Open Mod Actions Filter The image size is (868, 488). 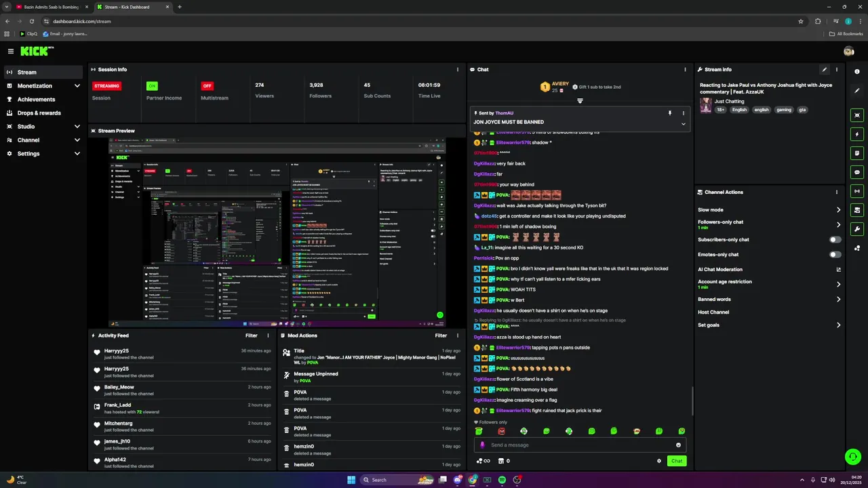[441, 335]
